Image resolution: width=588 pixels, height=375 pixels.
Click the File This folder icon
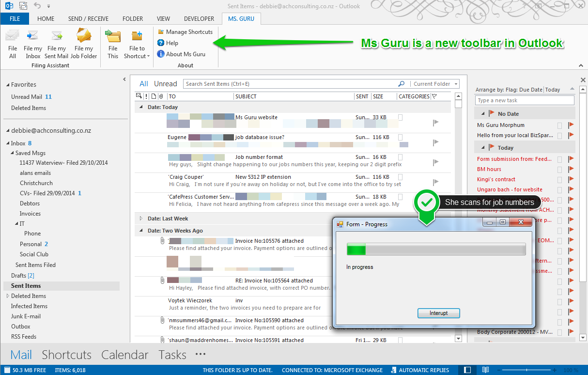click(113, 36)
